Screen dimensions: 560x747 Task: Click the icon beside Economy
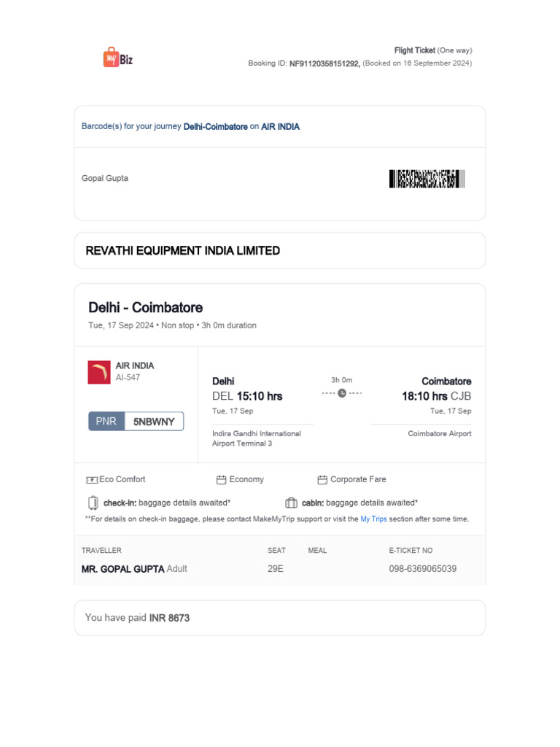pos(221,480)
